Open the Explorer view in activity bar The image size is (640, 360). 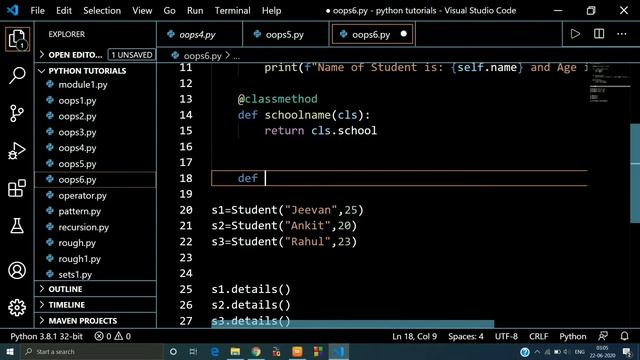click(x=17, y=39)
